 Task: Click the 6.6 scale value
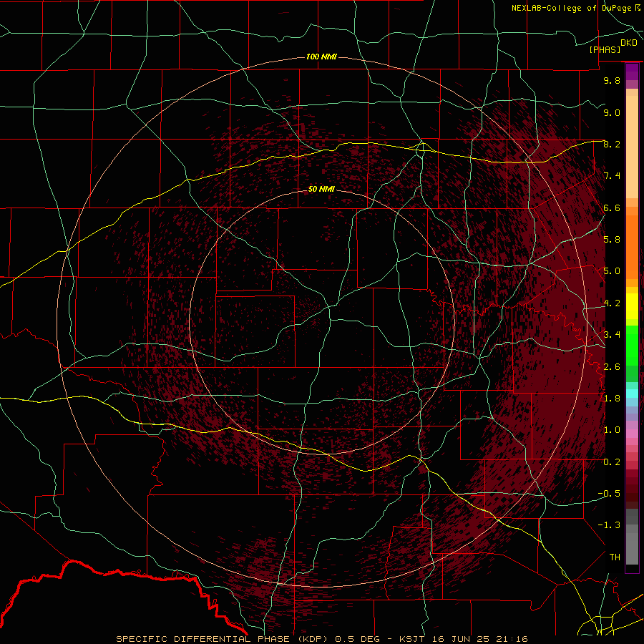tap(612, 208)
